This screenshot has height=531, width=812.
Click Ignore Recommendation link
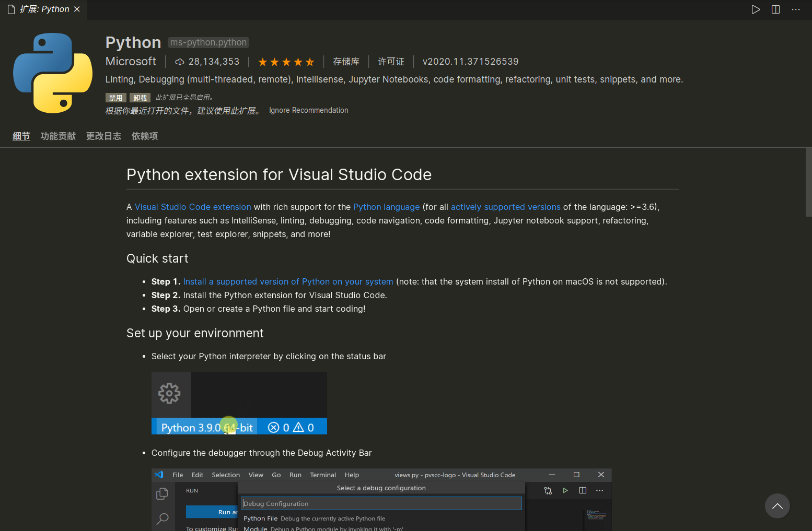308,110
